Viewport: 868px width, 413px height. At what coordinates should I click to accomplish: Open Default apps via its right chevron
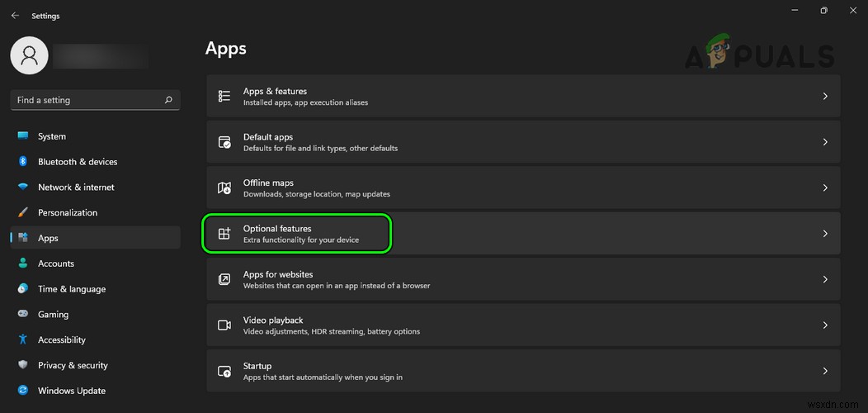tap(825, 142)
